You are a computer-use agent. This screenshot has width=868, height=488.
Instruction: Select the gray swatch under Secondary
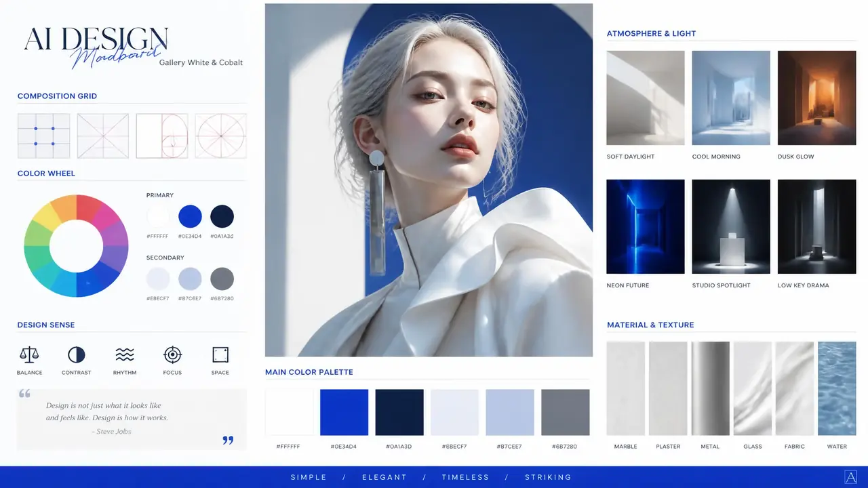point(222,279)
